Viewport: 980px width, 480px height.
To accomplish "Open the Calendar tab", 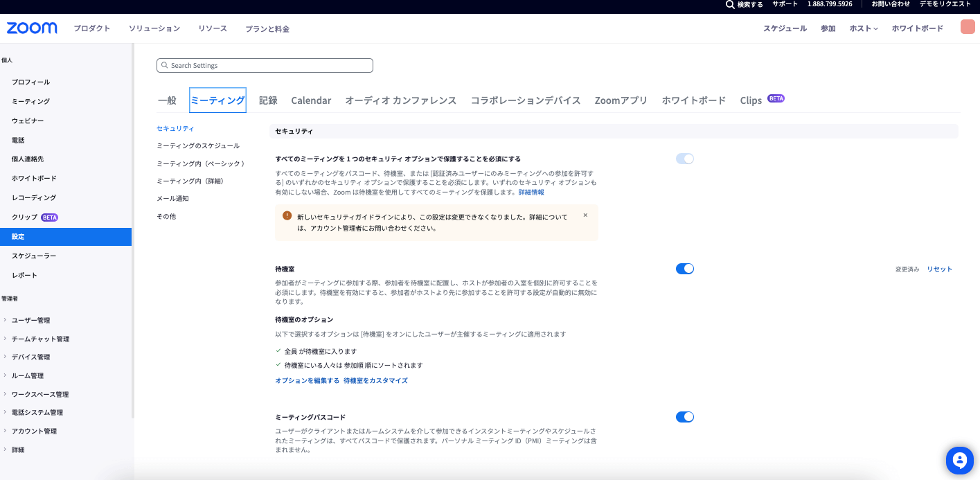I will point(311,100).
